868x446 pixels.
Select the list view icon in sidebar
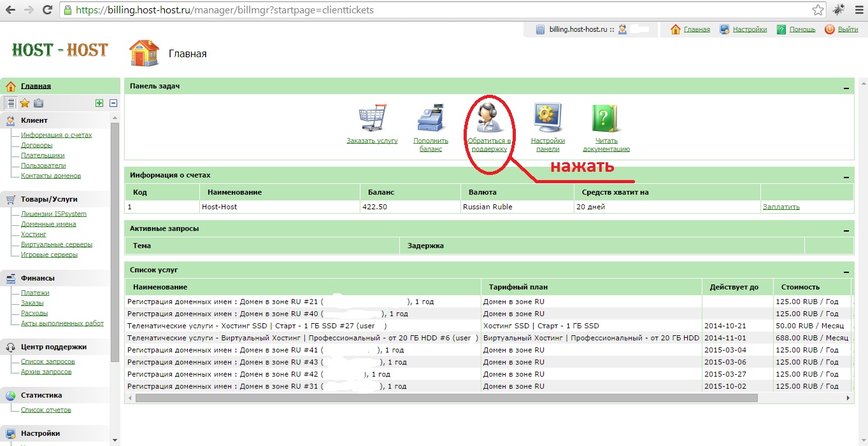coord(11,103)
